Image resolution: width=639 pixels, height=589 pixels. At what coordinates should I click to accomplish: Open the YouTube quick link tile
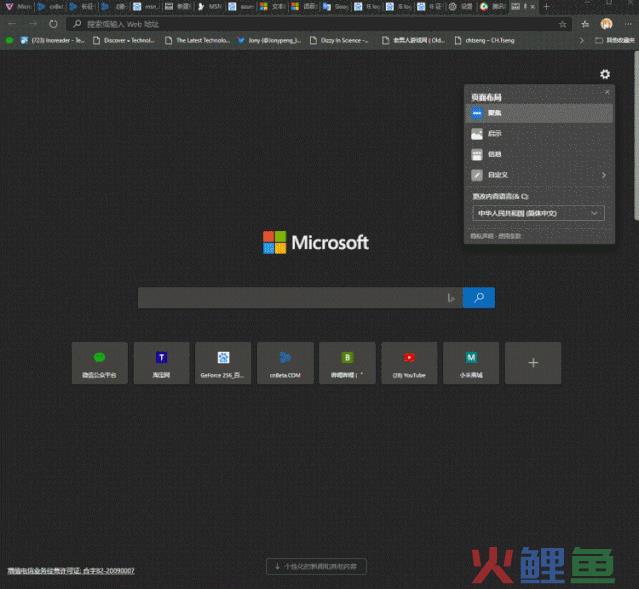[x=409, y=362]
